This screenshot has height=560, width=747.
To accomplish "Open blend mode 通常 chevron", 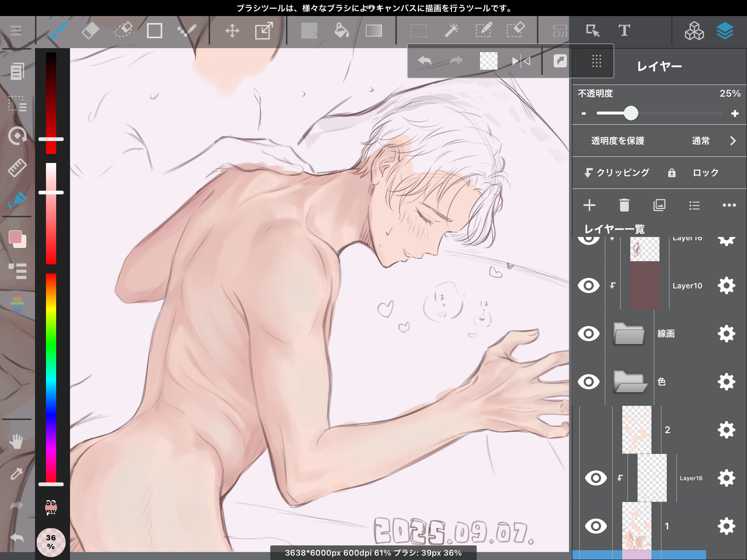I will tap(733, 141).
